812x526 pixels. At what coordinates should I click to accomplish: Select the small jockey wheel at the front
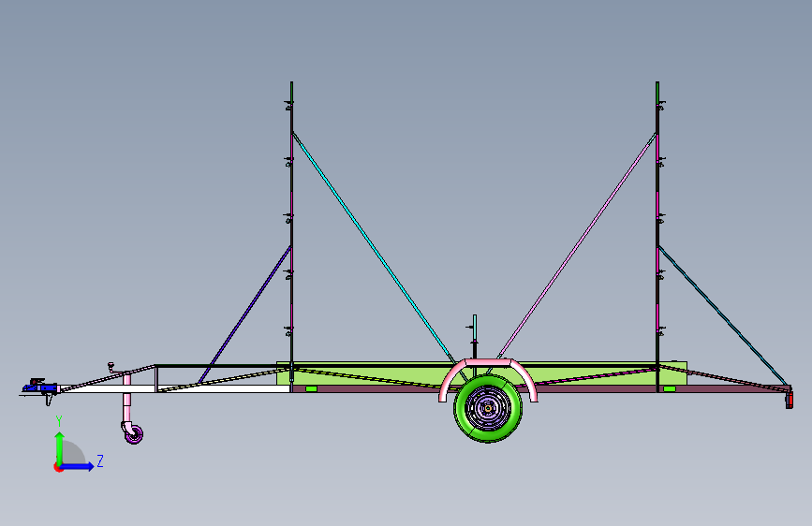click(134, 434)
